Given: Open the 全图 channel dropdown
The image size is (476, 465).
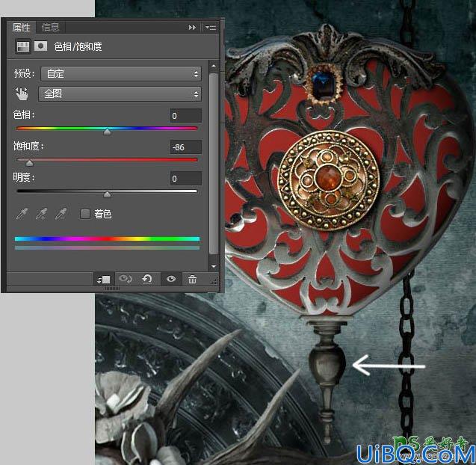Looking at the screenshot, I should (120, 94).
